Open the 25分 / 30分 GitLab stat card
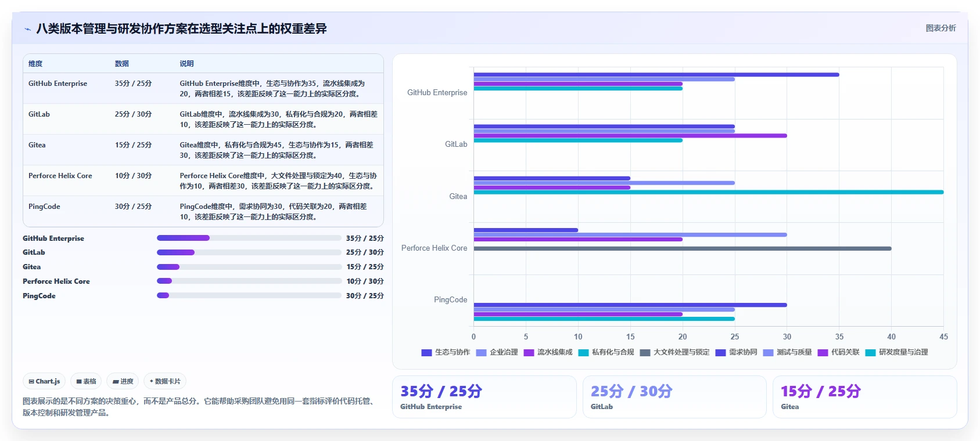The image size is (980, 441). click(x=674, y=397)
